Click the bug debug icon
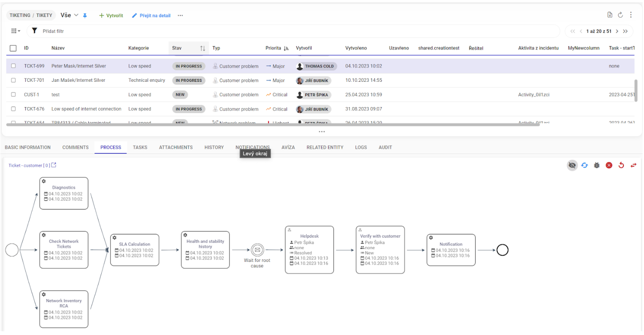 pos(597,165)
